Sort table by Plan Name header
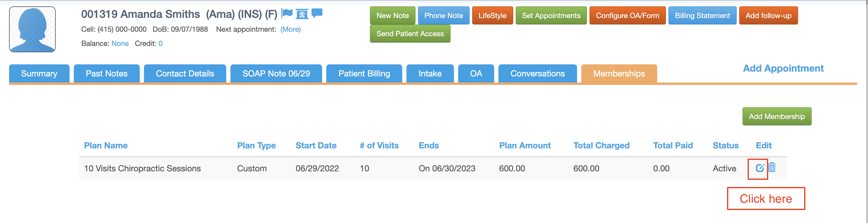The width and height of the screenshot is (868, 223). (x=106, y=146)
